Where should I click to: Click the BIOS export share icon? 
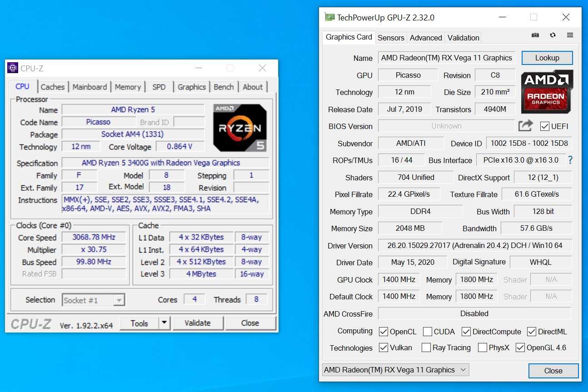tap(525, 126)
